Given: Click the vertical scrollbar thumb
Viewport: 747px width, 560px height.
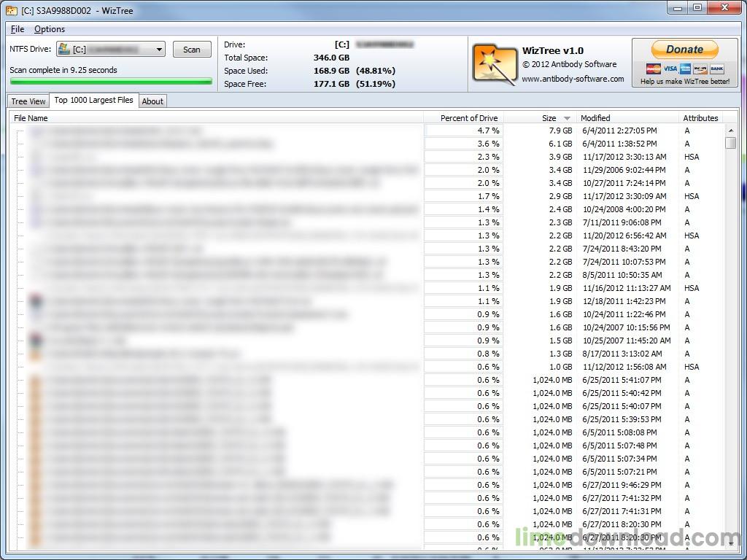Looking at the screenshot, I should tap(731, 143).
